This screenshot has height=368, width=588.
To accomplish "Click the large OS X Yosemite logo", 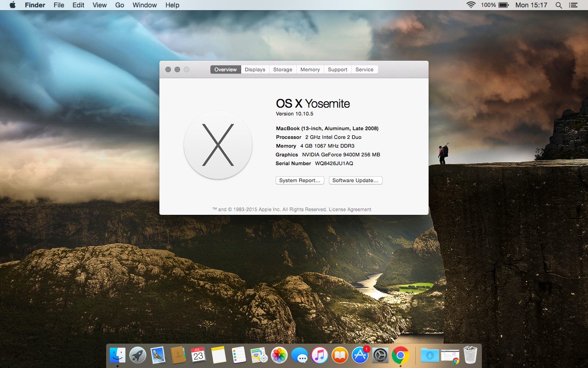I will point(218,145).
